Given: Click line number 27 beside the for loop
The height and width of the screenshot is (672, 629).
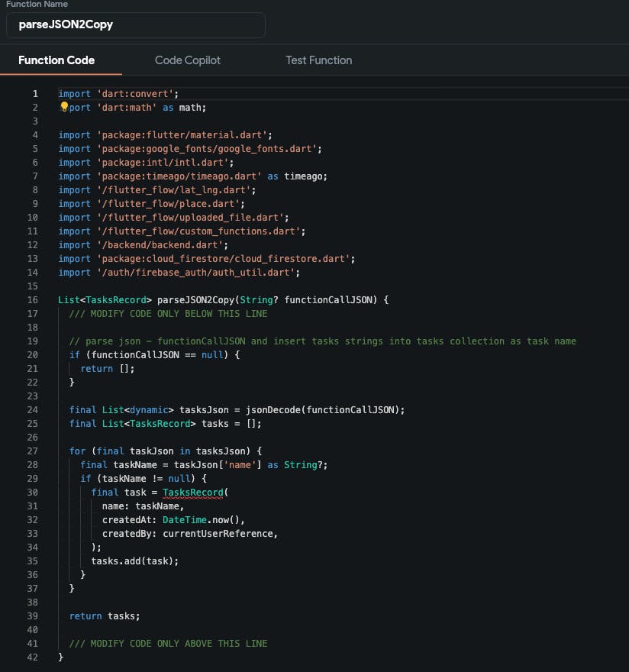Looking at the screenshot, I should click(x=33, y=451).
